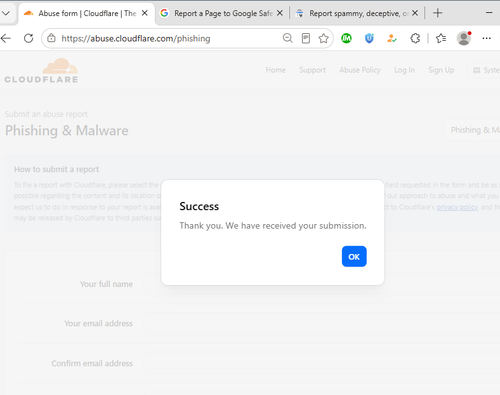500x395 pixels.
Task: Minimize the browser window
Action: (x=489, y=13)
